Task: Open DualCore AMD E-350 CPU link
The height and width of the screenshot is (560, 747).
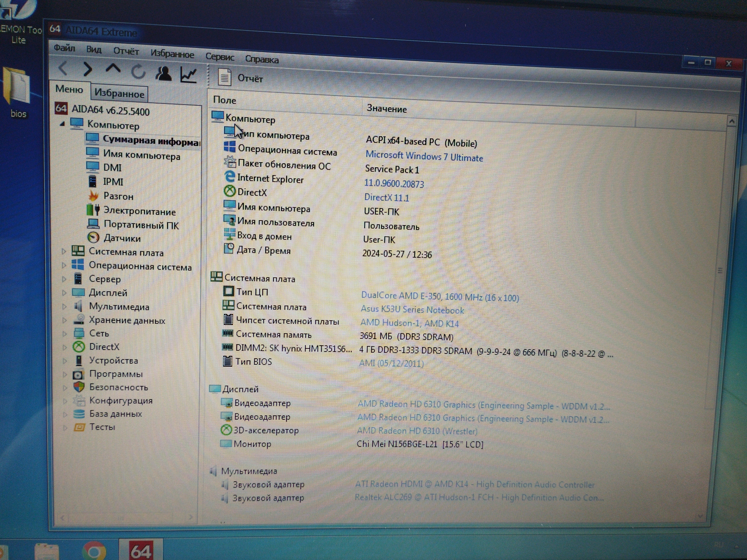Action: tap(440, 297)
